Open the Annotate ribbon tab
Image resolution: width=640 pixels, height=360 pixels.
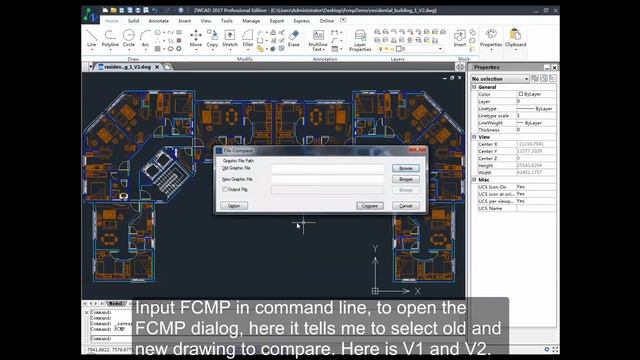click(x=159, y=20)
